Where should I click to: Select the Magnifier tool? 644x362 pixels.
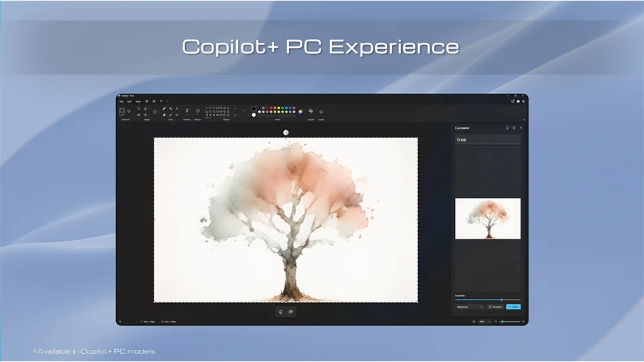click(x=177, y=115)
